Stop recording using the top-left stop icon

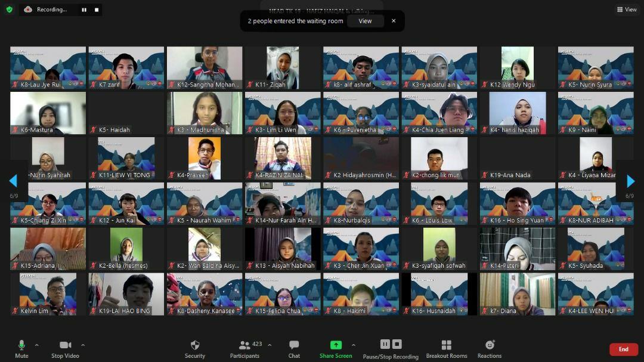pos(97,10)
